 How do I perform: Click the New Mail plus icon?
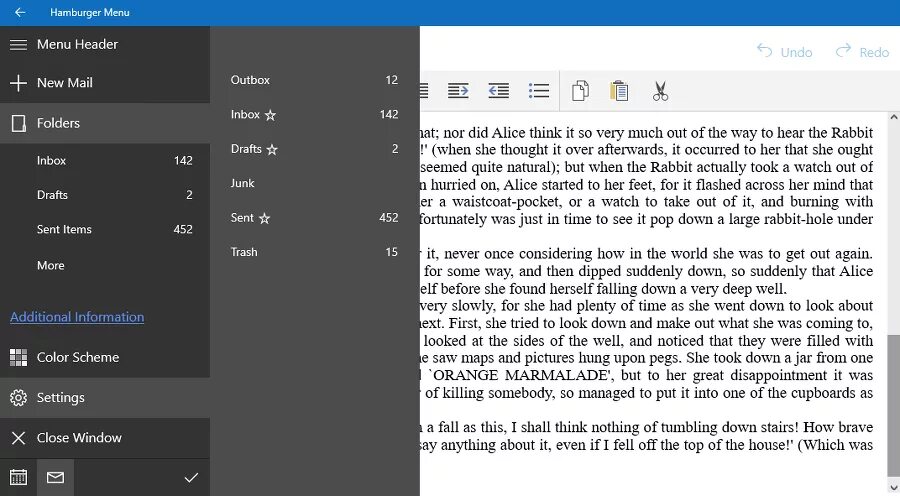pyautogui.click(x=18, y=83)
